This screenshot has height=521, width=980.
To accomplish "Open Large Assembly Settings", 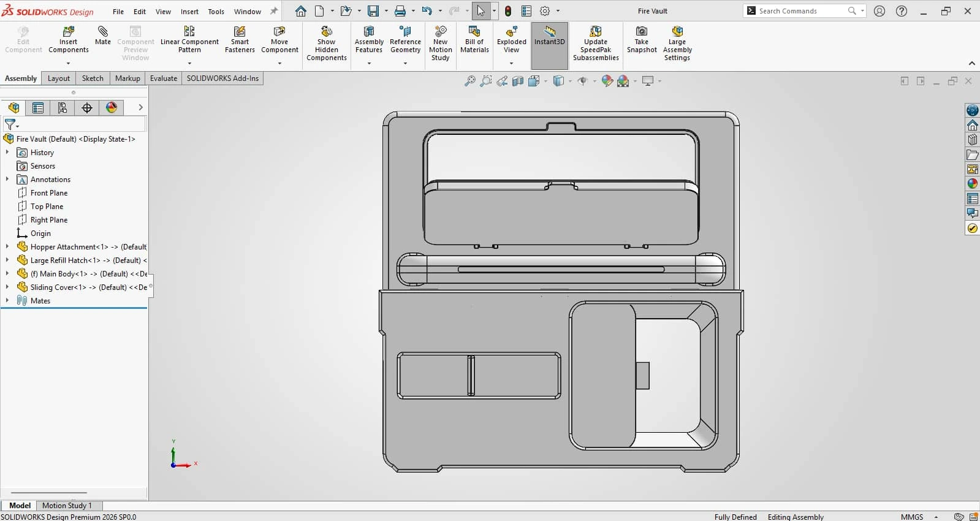I will click(x=677, y=44).
